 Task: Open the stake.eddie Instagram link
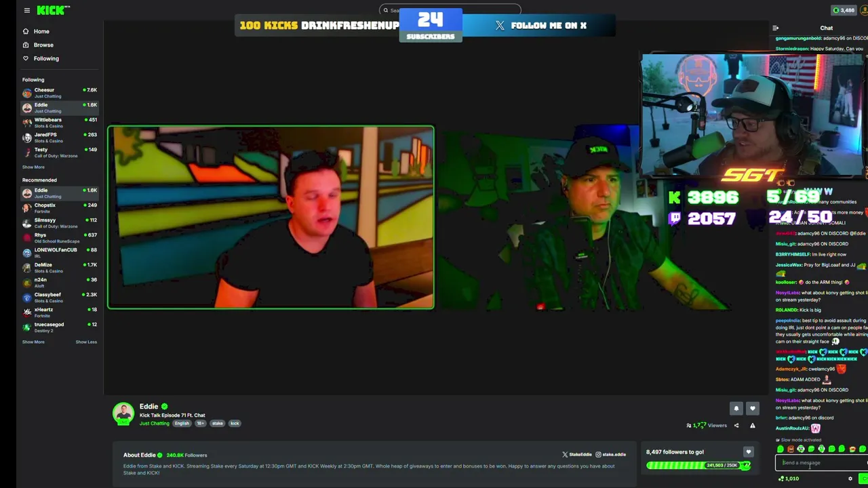610,455
